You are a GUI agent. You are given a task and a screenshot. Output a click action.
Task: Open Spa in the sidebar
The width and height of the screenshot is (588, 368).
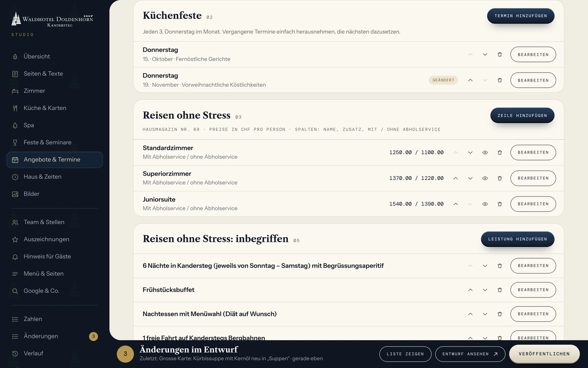tap(55, 125)
